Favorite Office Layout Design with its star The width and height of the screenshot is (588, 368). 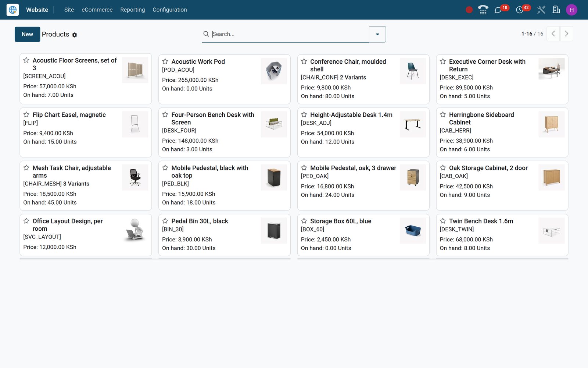(26, 221)
